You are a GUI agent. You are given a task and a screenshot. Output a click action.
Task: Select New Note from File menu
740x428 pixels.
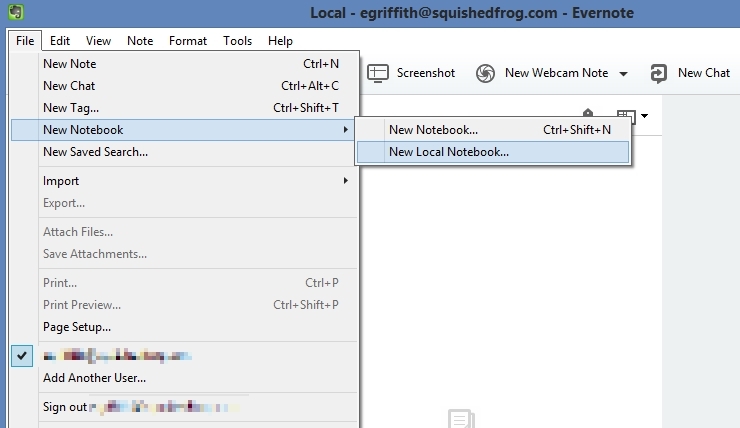click(184, 64)
